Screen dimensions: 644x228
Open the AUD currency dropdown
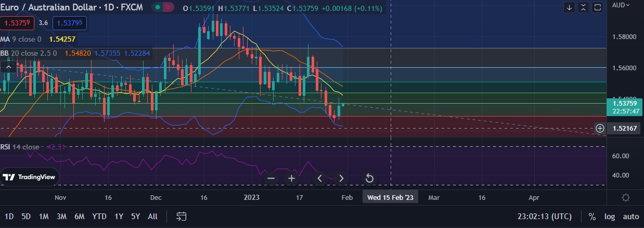pyautogui.click(x=621, y=5)
